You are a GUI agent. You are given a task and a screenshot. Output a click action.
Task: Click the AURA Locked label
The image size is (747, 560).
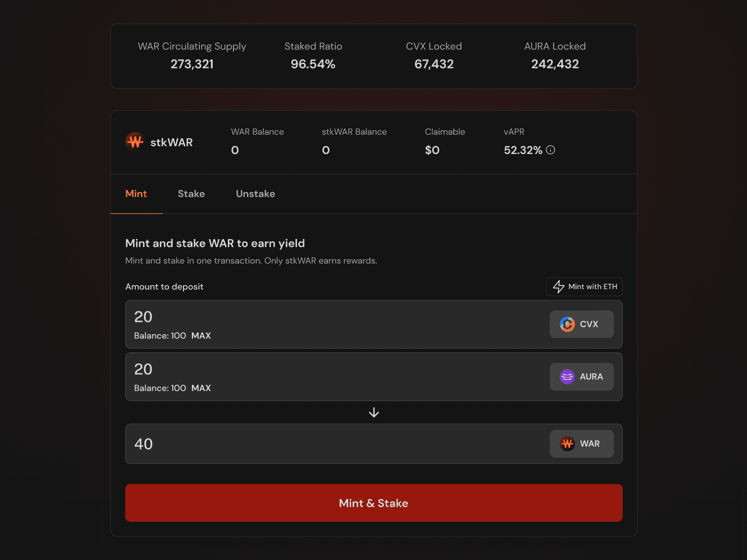[x=555, y=46]
